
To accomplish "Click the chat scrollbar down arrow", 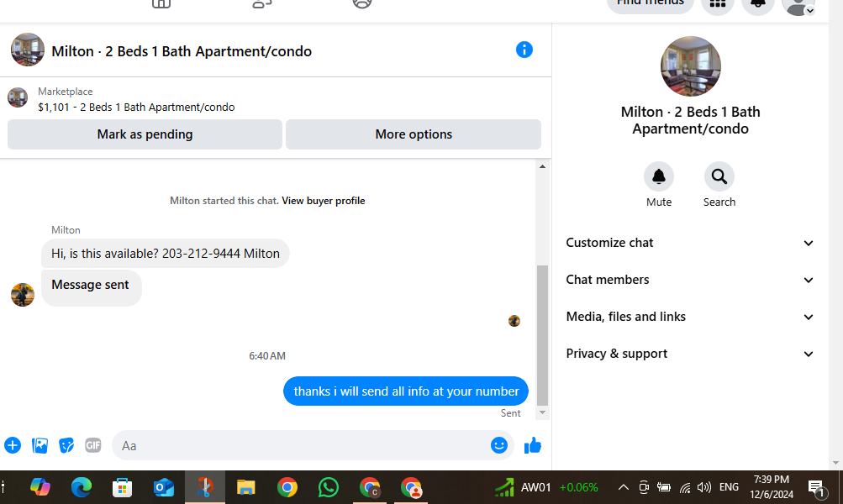I will click(x=542, y=412).
